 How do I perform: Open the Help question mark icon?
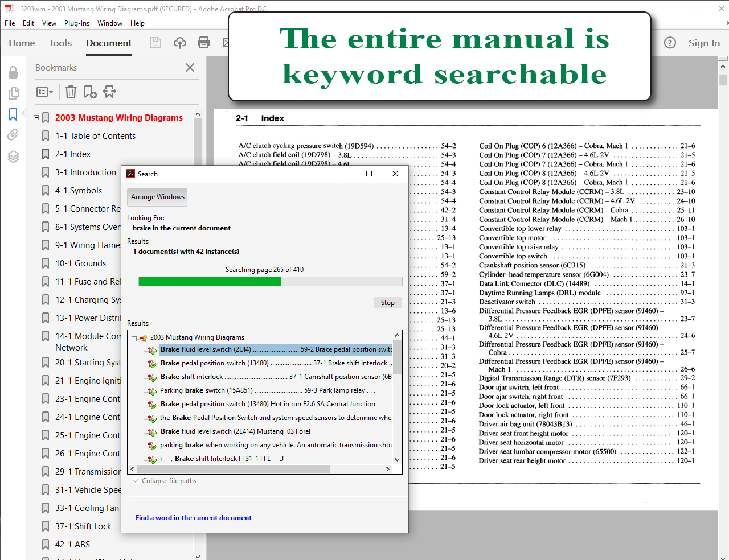[670, 43]
